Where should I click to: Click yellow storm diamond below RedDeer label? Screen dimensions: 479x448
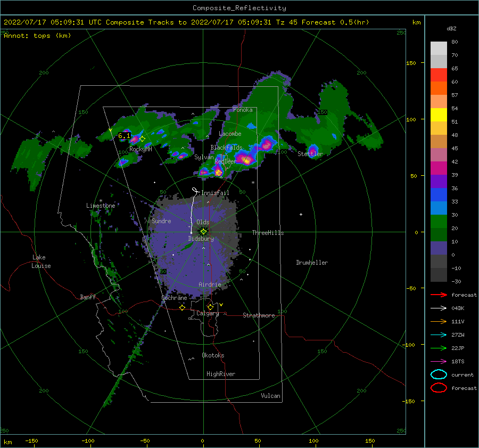click(x=219, y=173)
